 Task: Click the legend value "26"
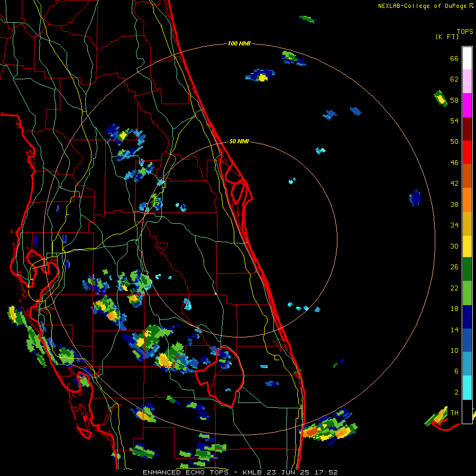pyautogui.click(x=454, y=267)
